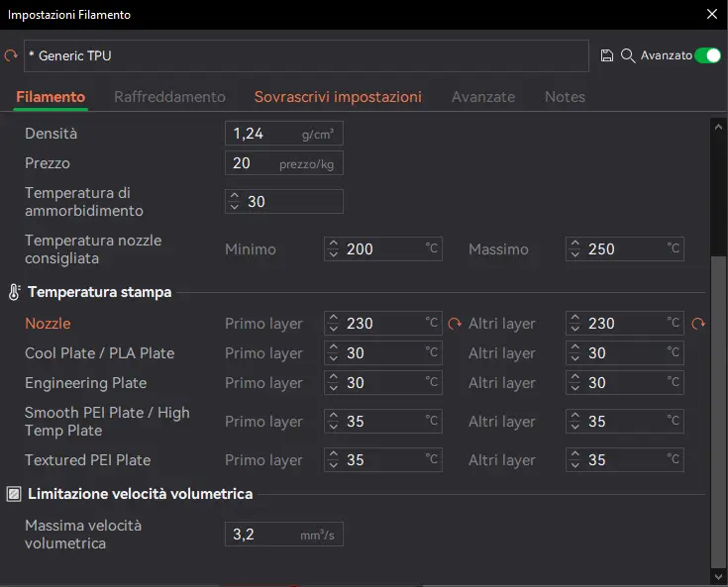Go to the Avanzate tab
This screenshot has height=587, width=728.
483,97
